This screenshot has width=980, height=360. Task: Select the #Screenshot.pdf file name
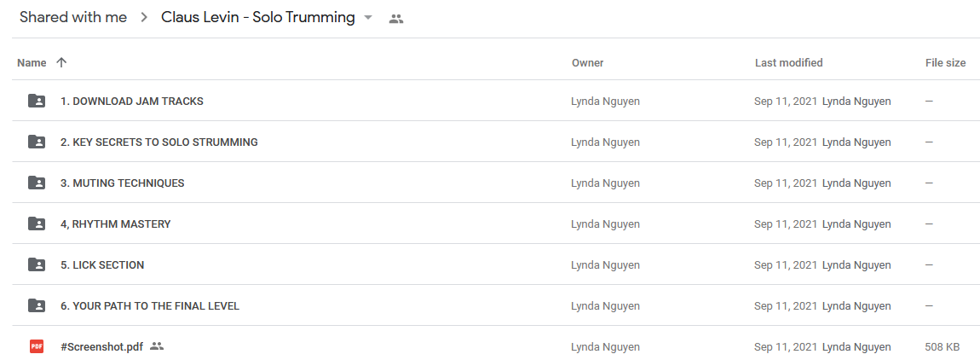coord(103,346)
